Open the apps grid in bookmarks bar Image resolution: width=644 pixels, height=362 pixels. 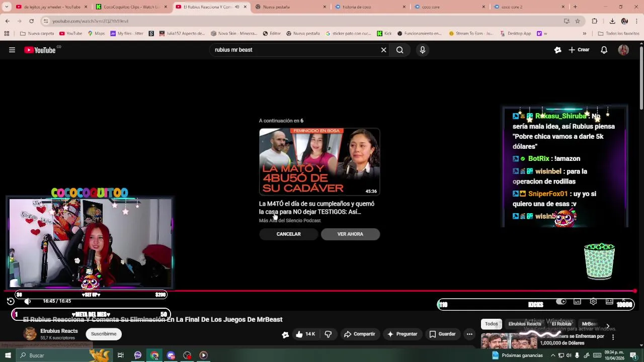[x=7, y=34]
